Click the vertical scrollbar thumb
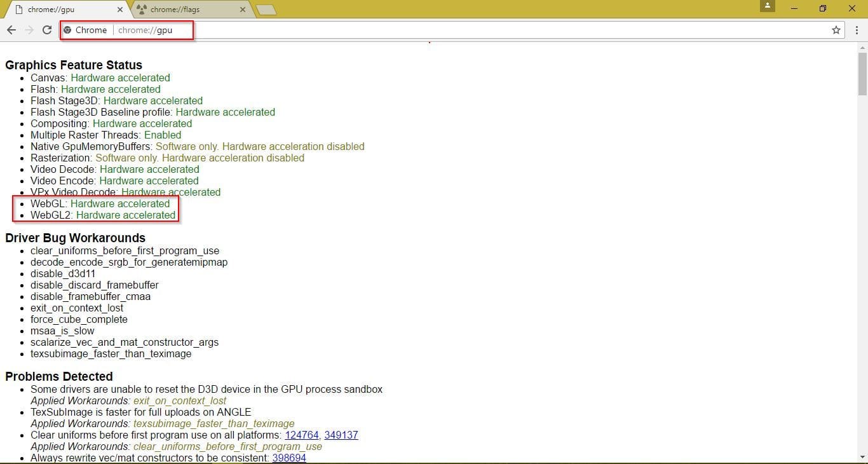This screenshot has width=868, height=464. [862, 74]
